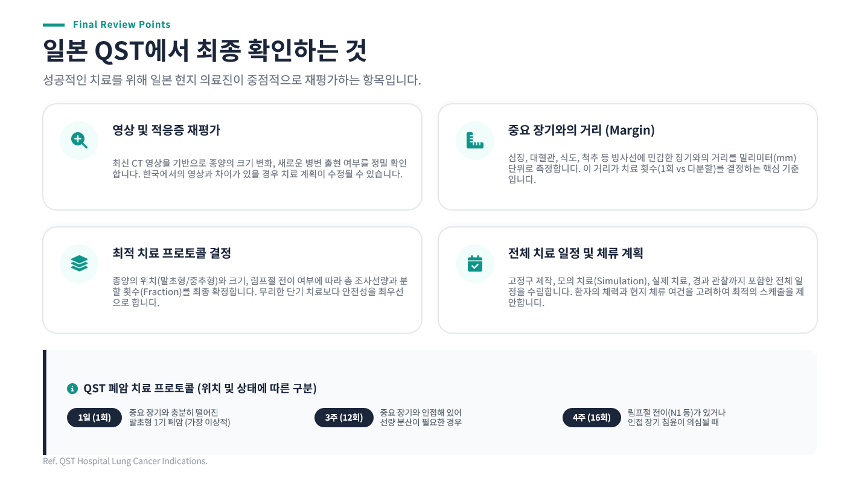The height and width of the screenshot is (484, 868).
Task: Click the magnifying glass search icon
Action: pyautogui.click(x=79, y=141)
